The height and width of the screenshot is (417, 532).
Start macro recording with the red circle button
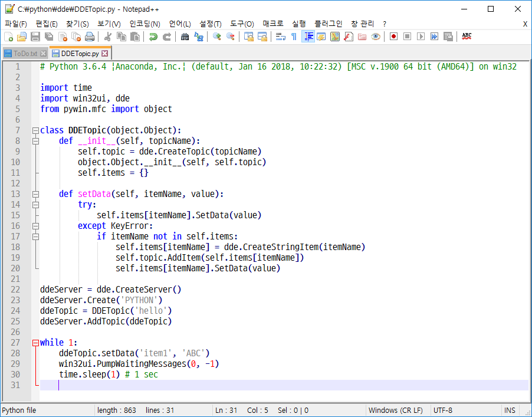393,37
